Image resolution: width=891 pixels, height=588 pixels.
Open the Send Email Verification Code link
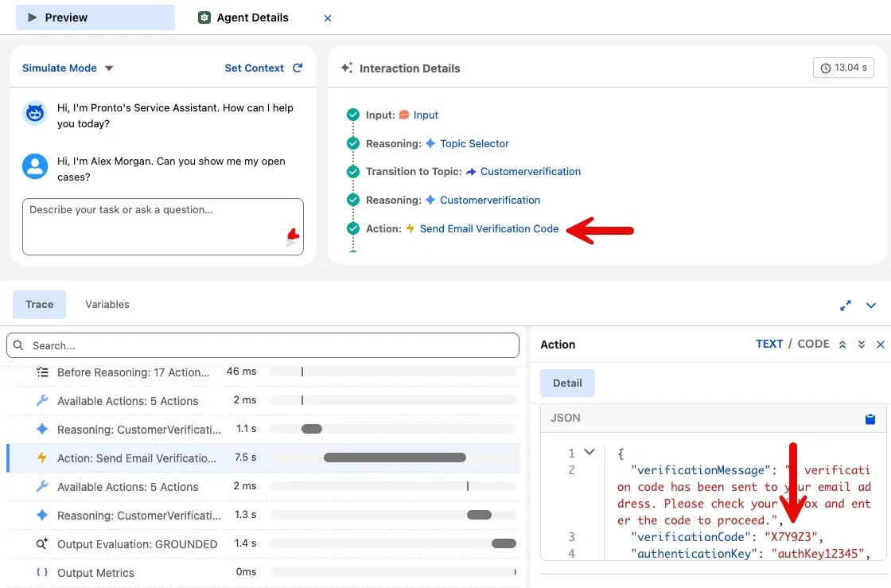[x=489, y=229]
